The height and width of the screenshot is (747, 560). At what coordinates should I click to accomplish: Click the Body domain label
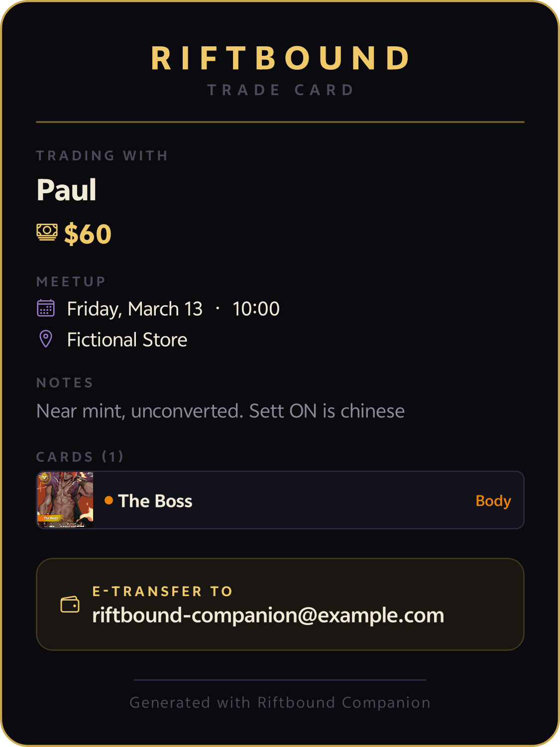pos(493,500)
